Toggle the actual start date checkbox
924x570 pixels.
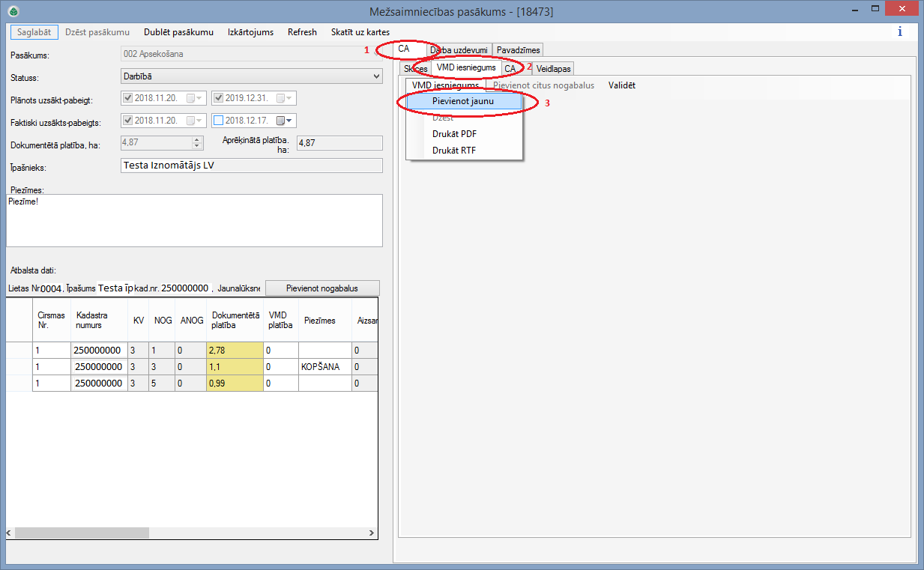(127, 121)
